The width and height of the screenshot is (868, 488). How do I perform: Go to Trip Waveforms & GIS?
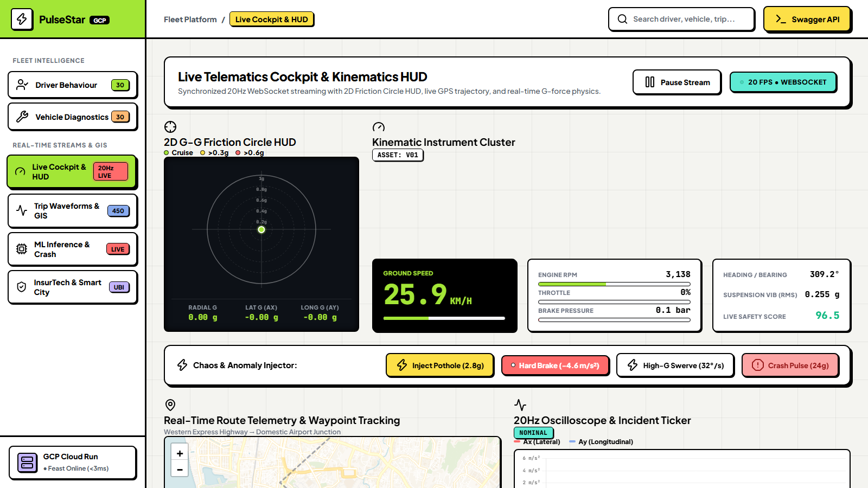73,211
